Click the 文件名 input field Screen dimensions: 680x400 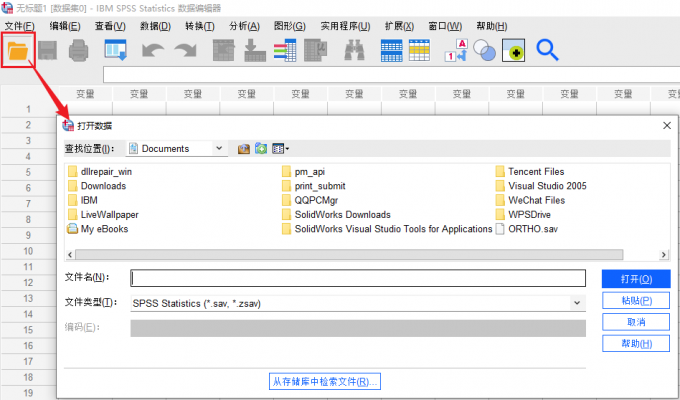(358, 278)
